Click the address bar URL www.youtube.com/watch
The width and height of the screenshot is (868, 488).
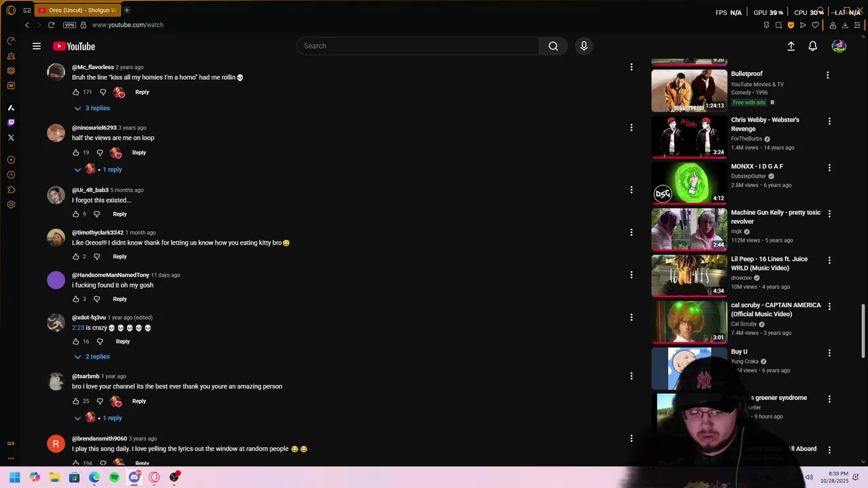point(127,25)
